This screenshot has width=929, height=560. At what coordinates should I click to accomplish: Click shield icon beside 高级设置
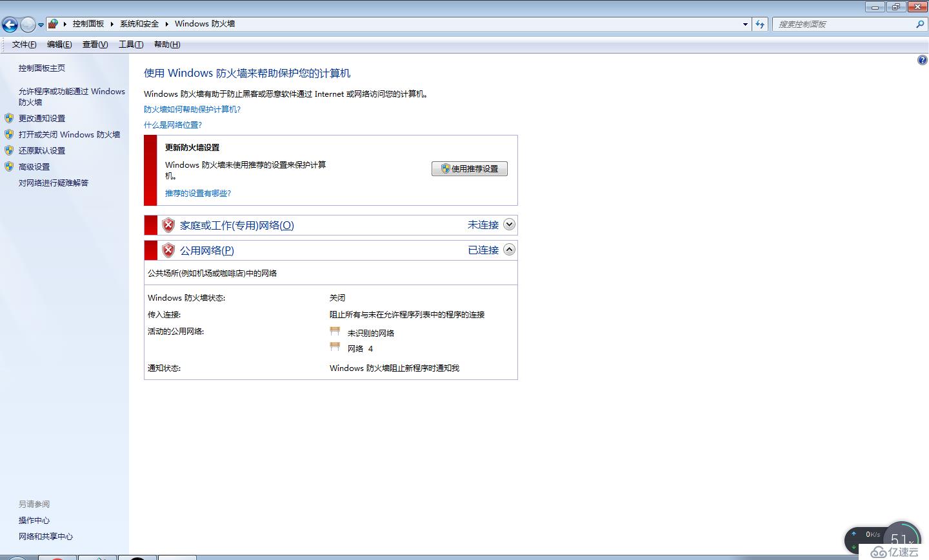pos(9,166)
